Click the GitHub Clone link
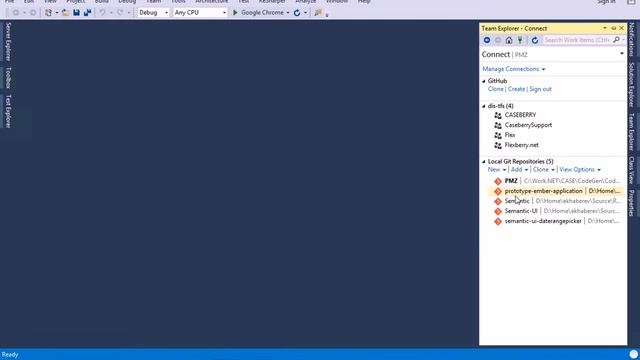Screen dimensions: 640x360 (496, 89)
